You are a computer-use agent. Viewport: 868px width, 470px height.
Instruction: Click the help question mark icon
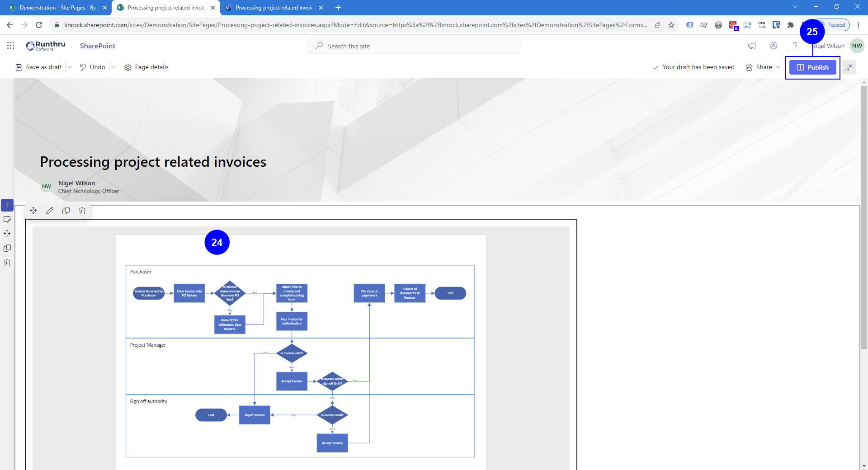[795, 46]
